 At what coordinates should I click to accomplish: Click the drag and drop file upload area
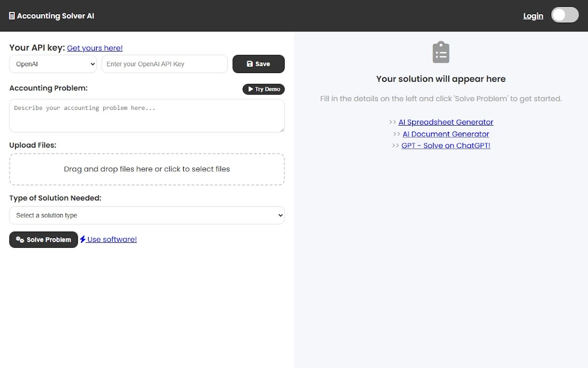147,169
